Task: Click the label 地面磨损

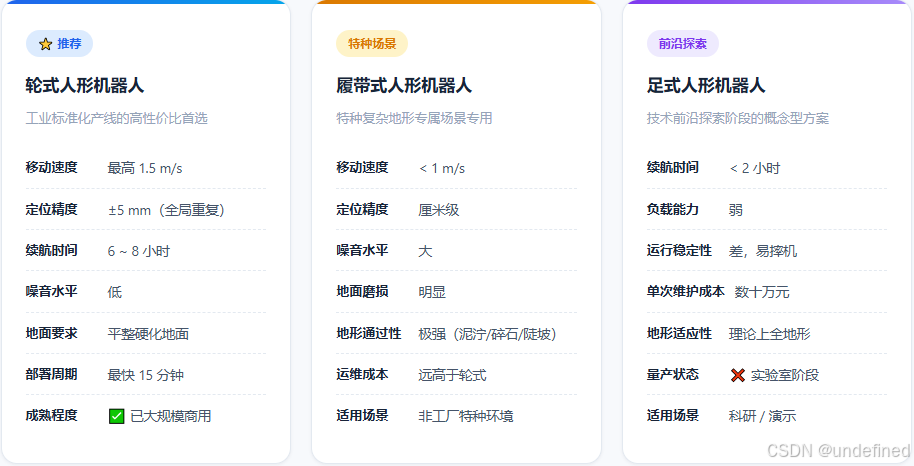Action: pyautogui.click(x=362, y=291)
